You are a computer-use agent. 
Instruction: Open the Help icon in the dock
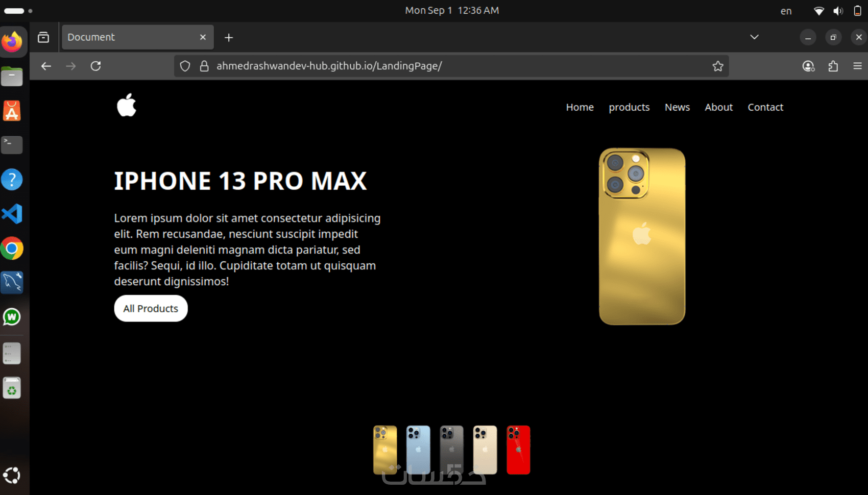point(12,180)
